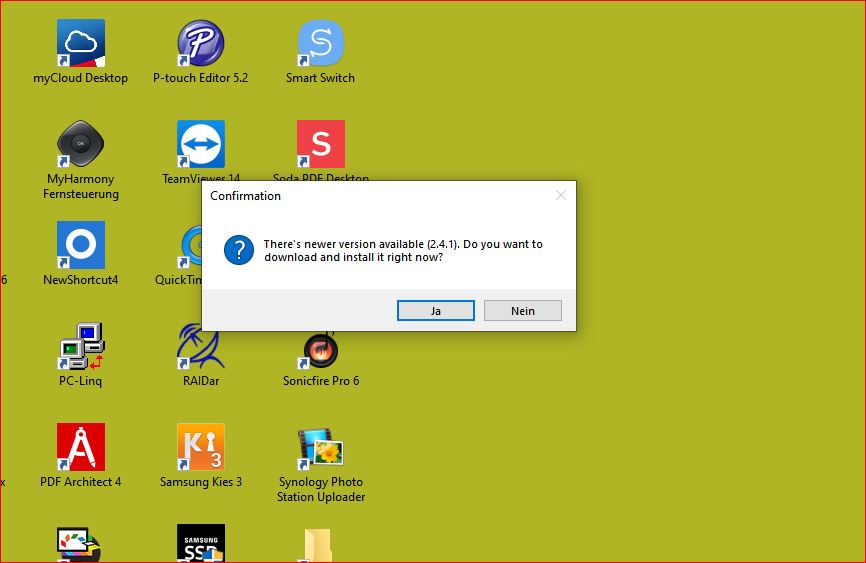Viewport: 866px width, 563px height.
Task: Click the Confirmation dialog title text
Action: click(245, 196)
